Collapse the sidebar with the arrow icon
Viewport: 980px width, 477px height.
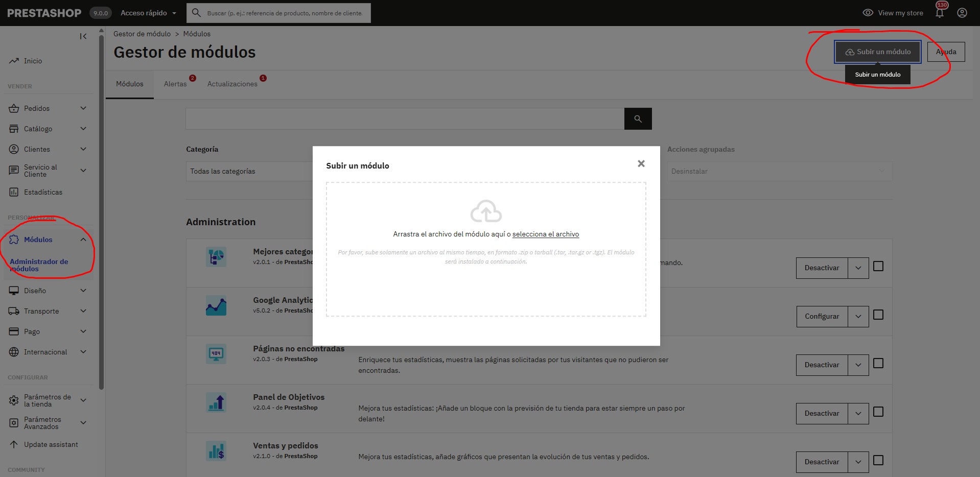point(83,36)
